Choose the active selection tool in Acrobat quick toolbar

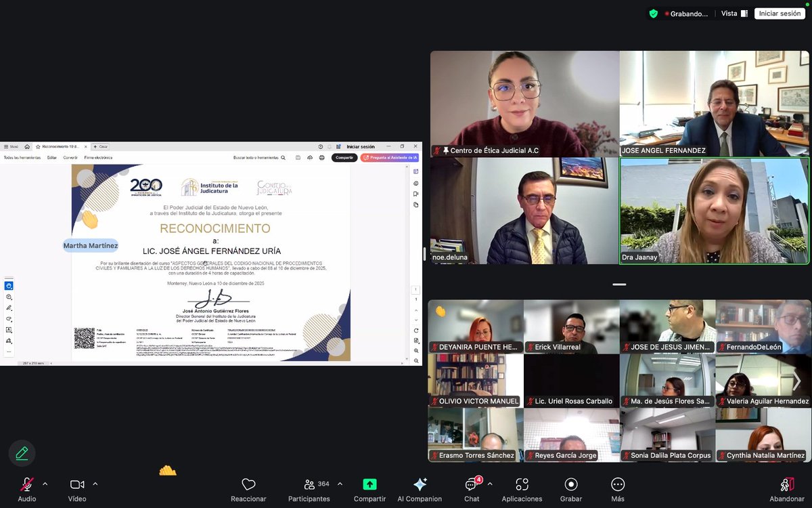(9, 285)
